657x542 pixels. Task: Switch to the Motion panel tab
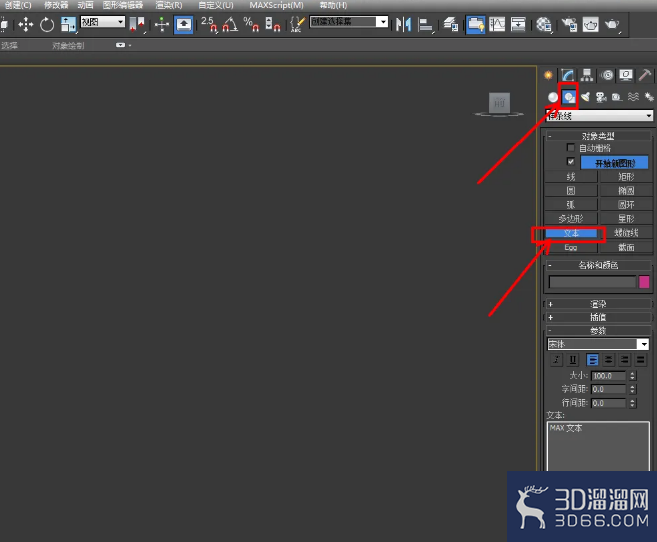click(x=607, y=75)
